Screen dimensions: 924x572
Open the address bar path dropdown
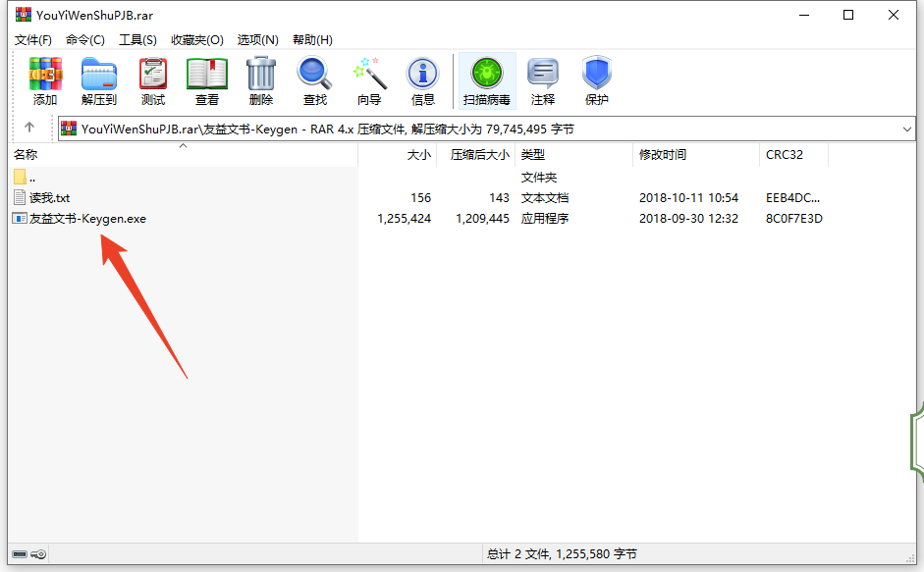click(x=909, y=129)
